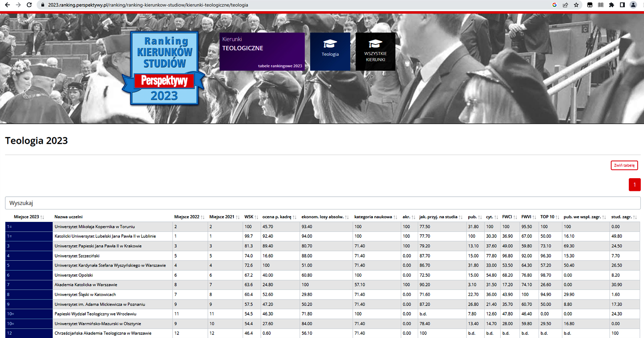Select Uniwersytet Opolski row
Viewport: 644px width, 338px height.
coord(323,275)
